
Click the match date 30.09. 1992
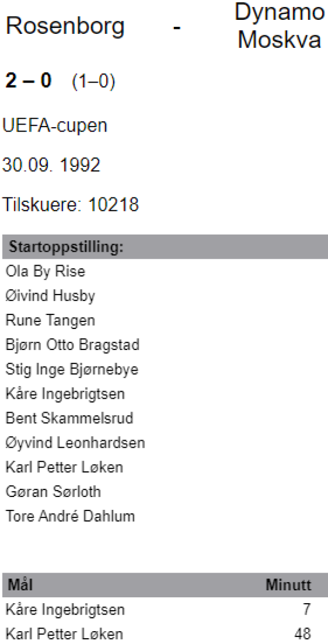pyautogui.click(x=52, y=165)
